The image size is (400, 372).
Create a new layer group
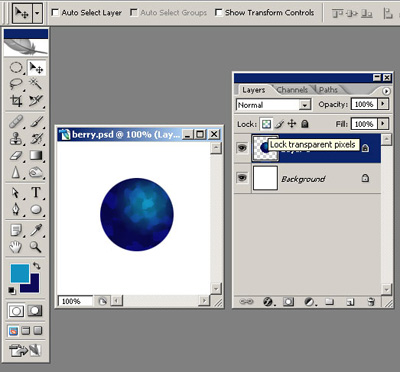(330, 302)
